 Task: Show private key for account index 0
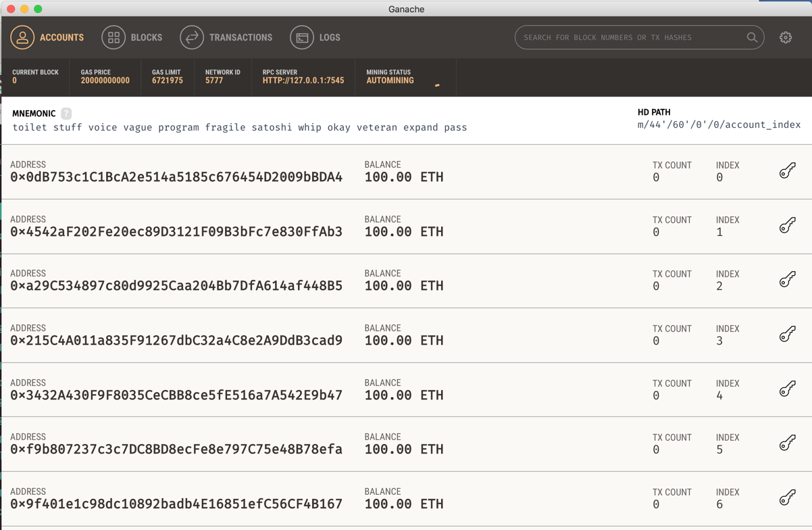pyautogui.click(x=787, y=170)
